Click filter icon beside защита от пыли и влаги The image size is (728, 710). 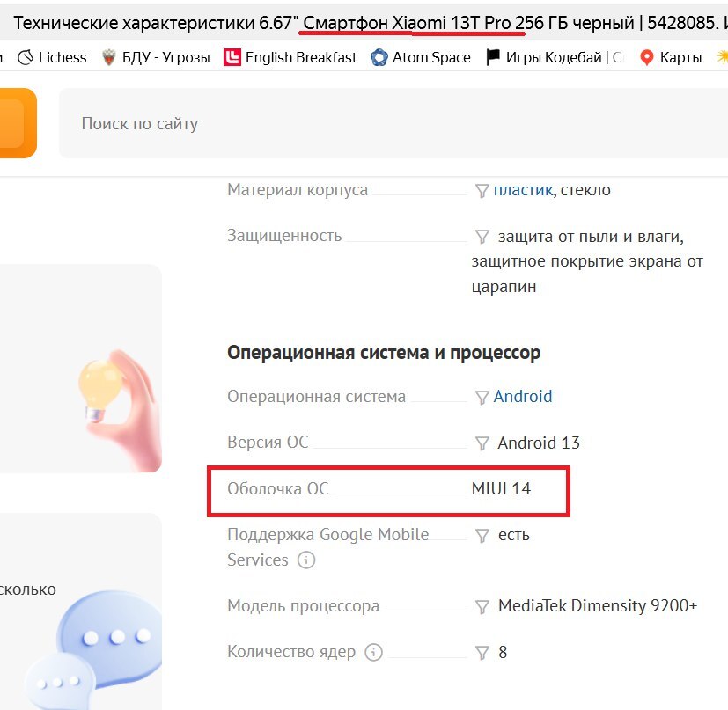pyautogui.click(x=482, y=237)
